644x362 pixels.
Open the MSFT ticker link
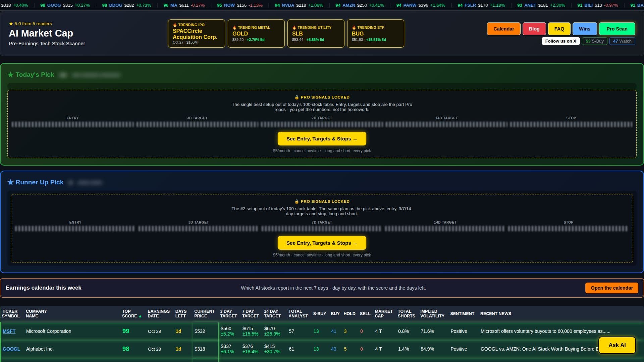click(9, 331)
